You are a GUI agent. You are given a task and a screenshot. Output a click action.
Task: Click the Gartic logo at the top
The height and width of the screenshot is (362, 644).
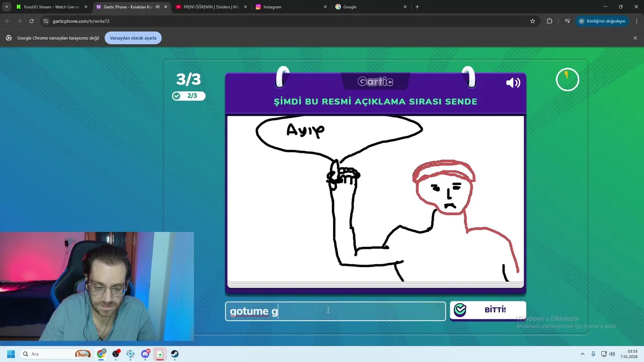[x=375, y=81]
